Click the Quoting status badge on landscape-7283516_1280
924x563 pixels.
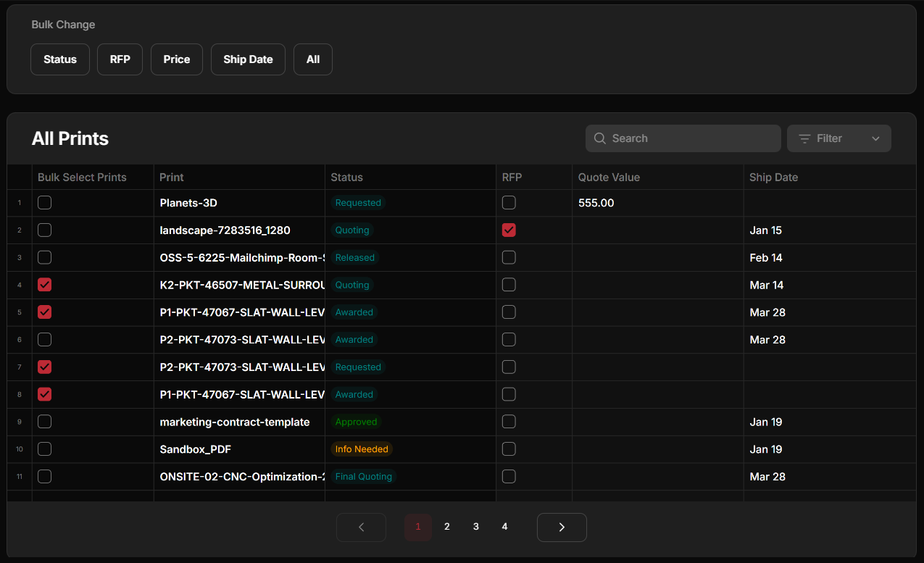[351, 230]
